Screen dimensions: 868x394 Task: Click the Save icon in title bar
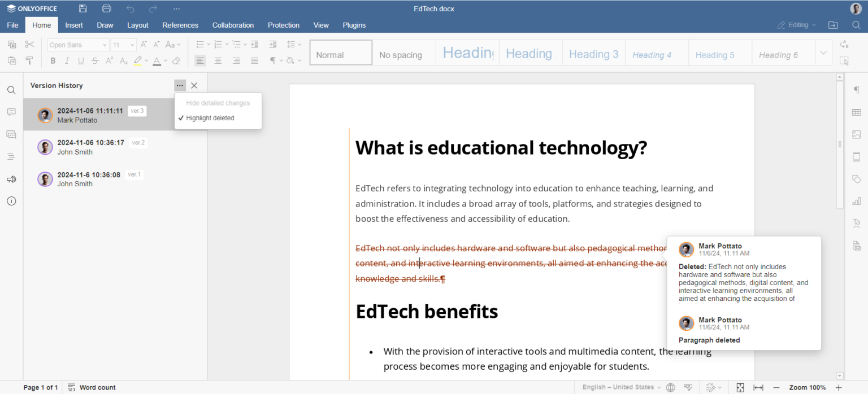[83, 8]
